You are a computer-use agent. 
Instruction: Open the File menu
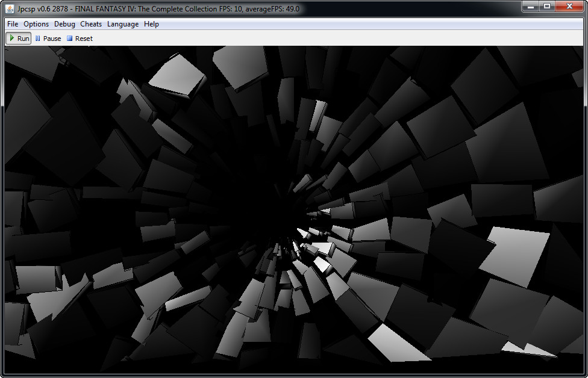click(13, 24)
